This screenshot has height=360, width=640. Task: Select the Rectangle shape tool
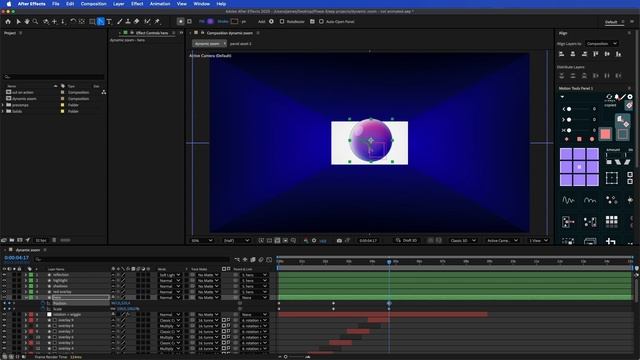point(92,21)
